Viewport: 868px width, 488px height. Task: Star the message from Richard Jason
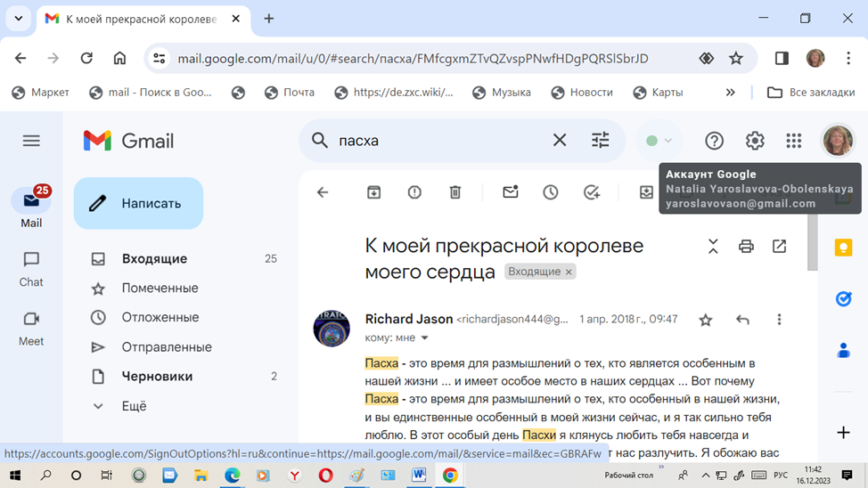tap(705, 320)
